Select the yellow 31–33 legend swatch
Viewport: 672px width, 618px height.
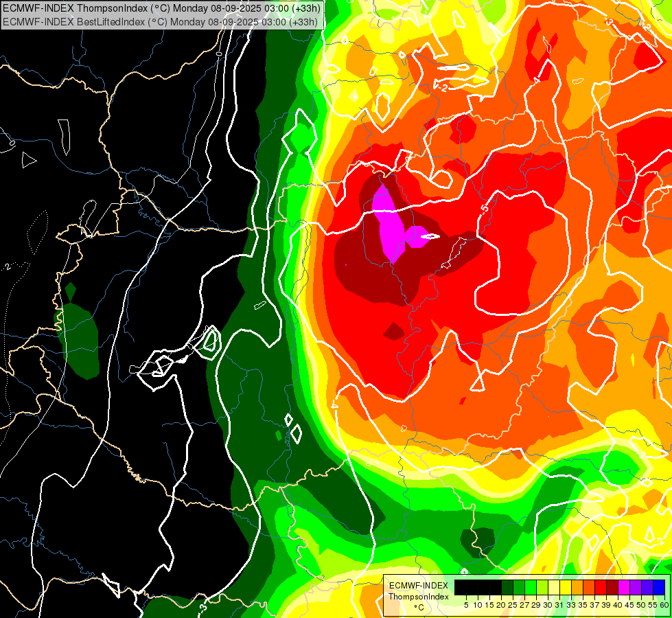tap(566, 587)
